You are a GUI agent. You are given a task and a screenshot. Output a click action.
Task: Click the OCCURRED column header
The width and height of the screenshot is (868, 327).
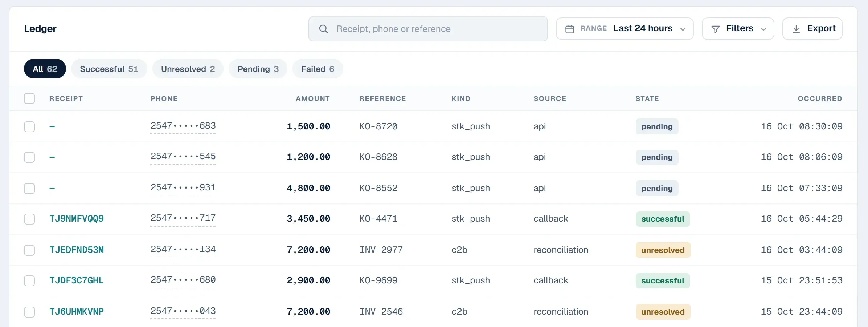[x=820, y=98]
